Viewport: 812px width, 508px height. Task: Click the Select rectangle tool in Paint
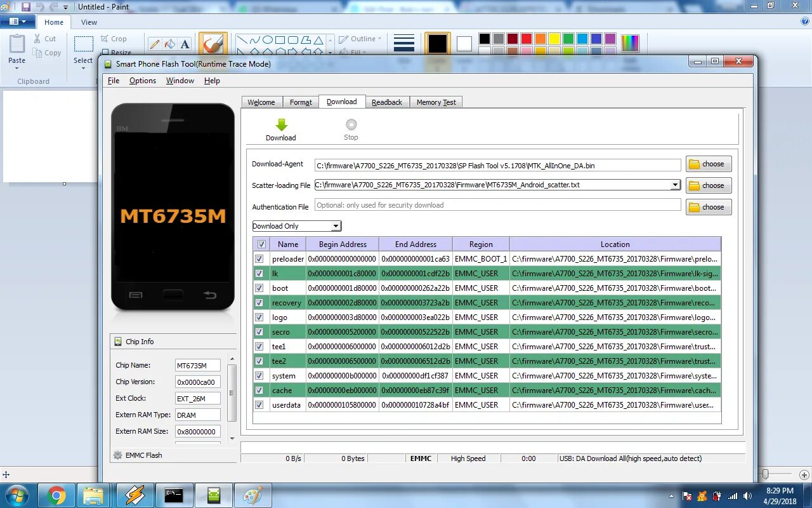(83, 44)
